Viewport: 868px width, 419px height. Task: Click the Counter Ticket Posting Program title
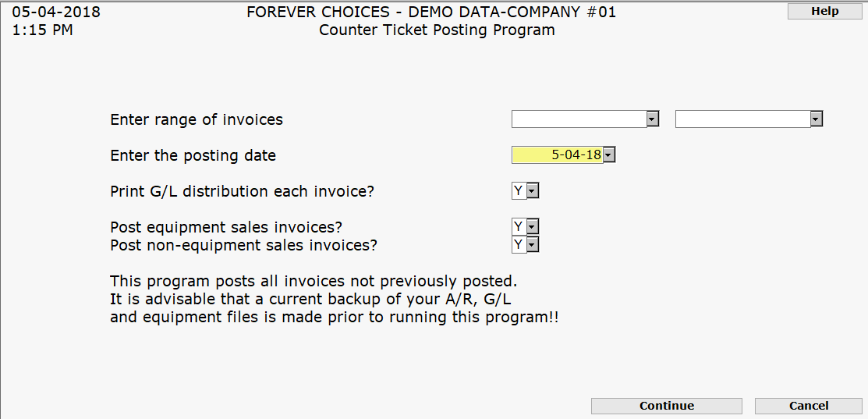[437, 30]
